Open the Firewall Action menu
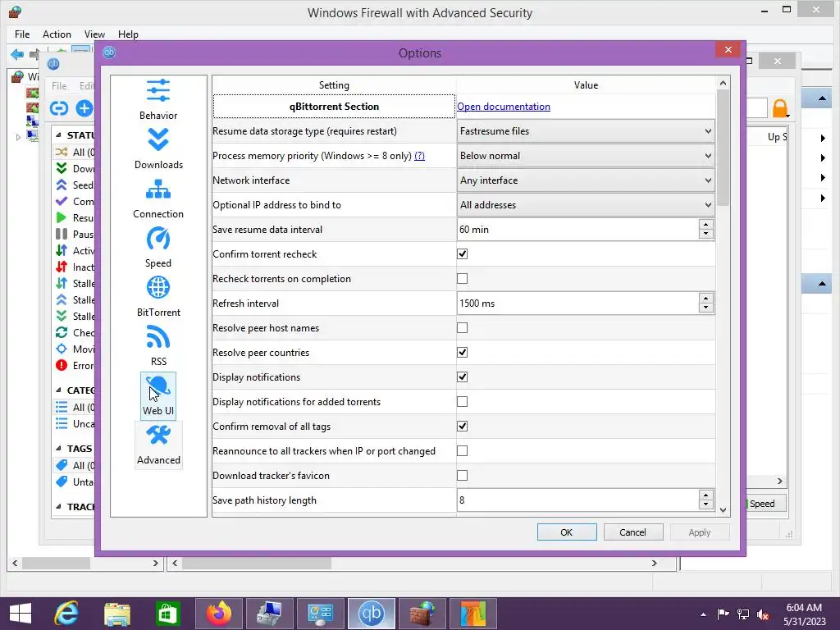The width and height of the screenshot is (840, 630). (x=57, y=34)
